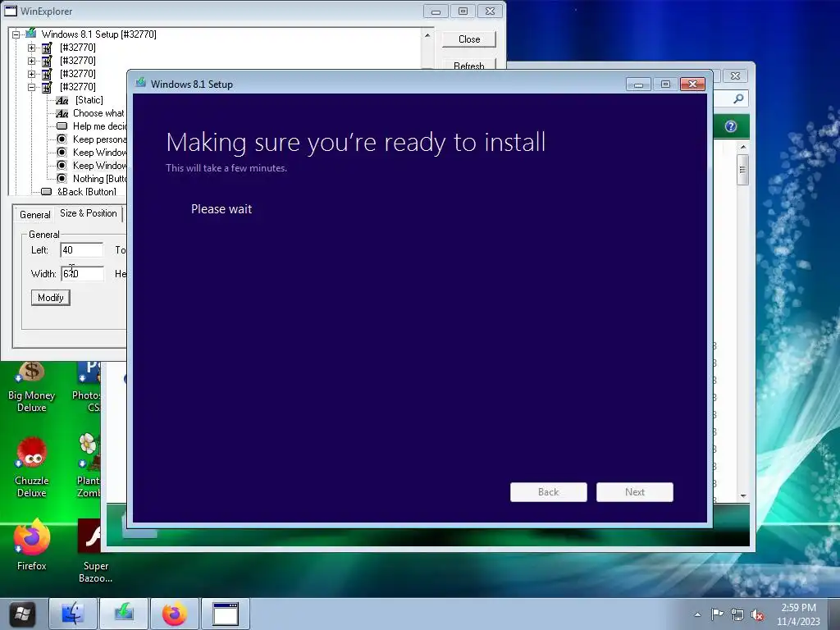
Task: Open the Start menu orb
Action: click(x=22, y=614)
